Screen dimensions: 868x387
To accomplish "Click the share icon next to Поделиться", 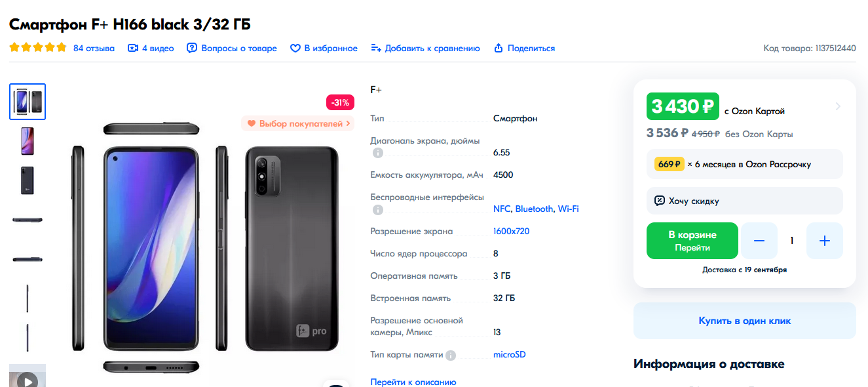I will coord(499,48).
